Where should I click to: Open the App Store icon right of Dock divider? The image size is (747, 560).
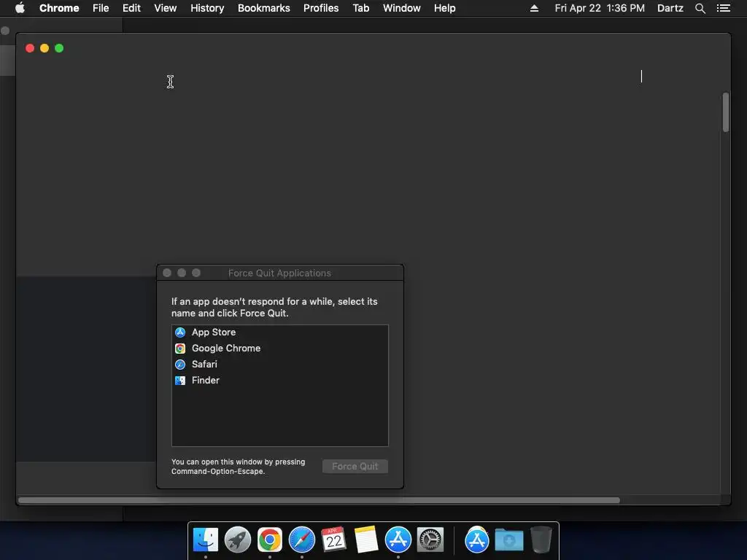477,540
